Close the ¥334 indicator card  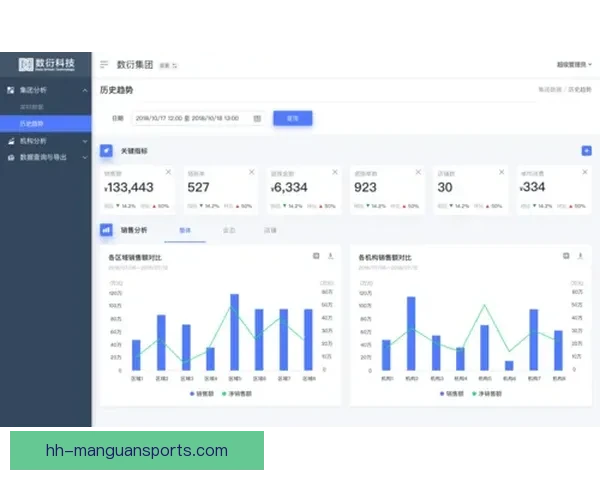[x=585, y=172]
